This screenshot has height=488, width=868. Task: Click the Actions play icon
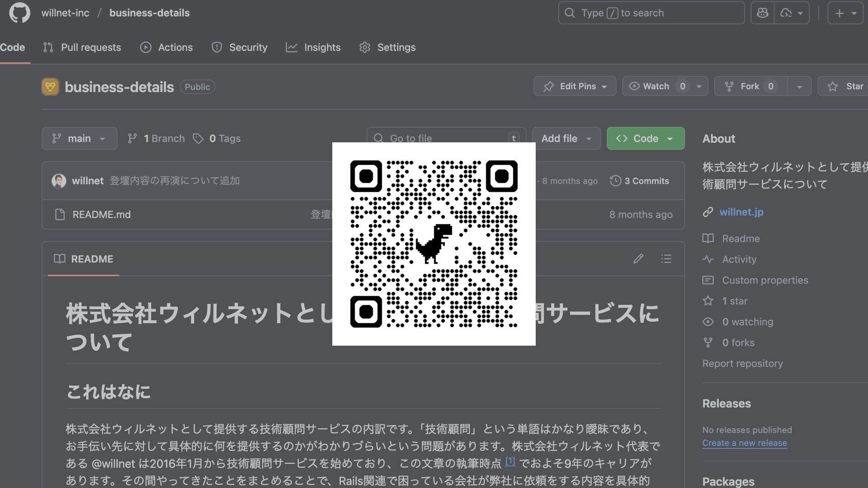[146, 47]
